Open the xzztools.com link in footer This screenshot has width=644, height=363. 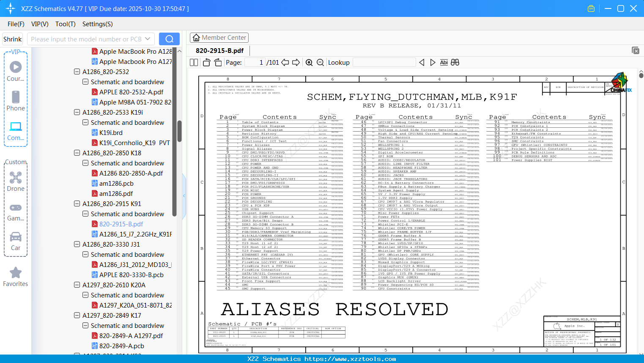point(350,359)
